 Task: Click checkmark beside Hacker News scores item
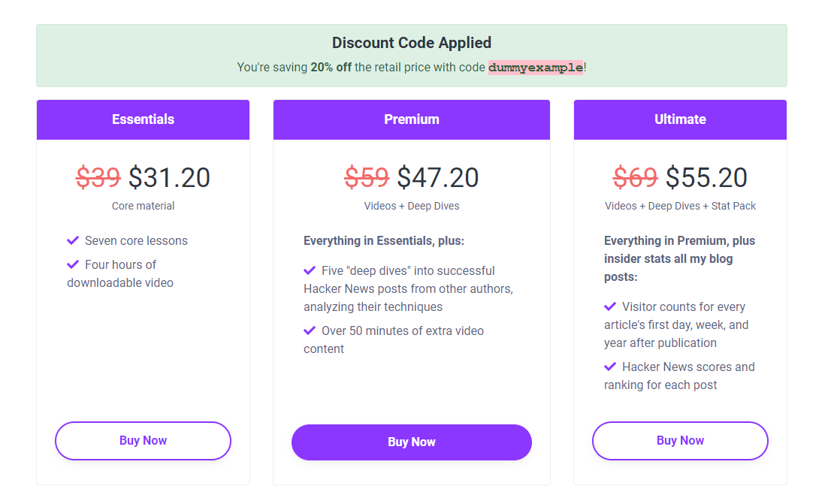click(610, 367)
